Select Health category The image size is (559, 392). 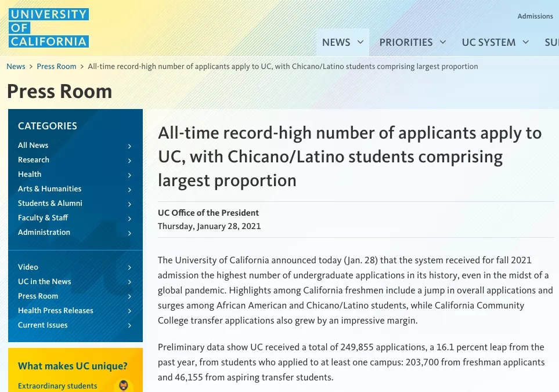pos(30,175)
